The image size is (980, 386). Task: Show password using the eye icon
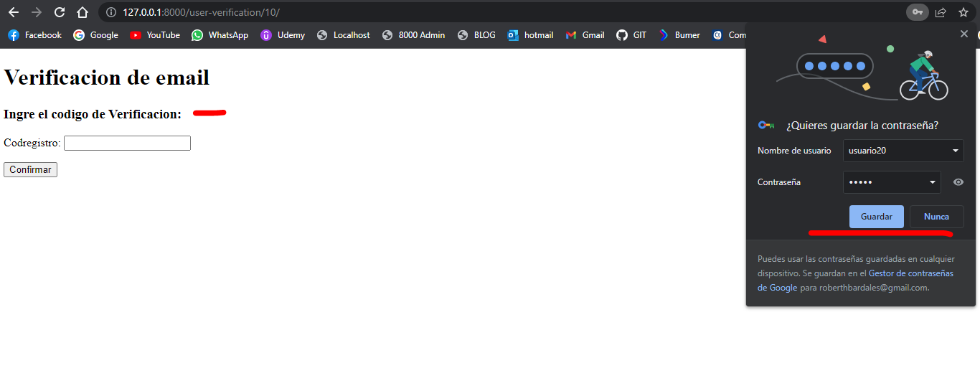point(958,182)
